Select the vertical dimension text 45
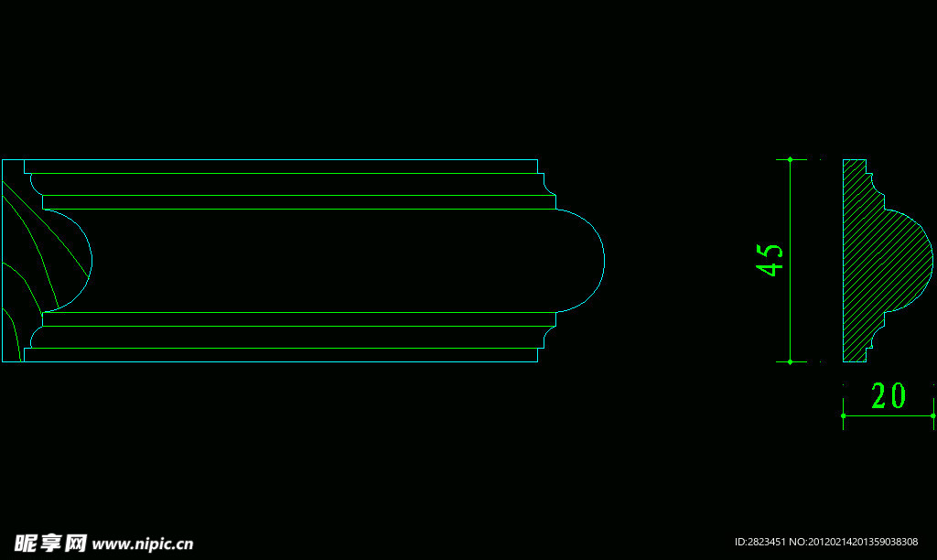Screen dimensions: 937x560 click(x=770, y=259)
